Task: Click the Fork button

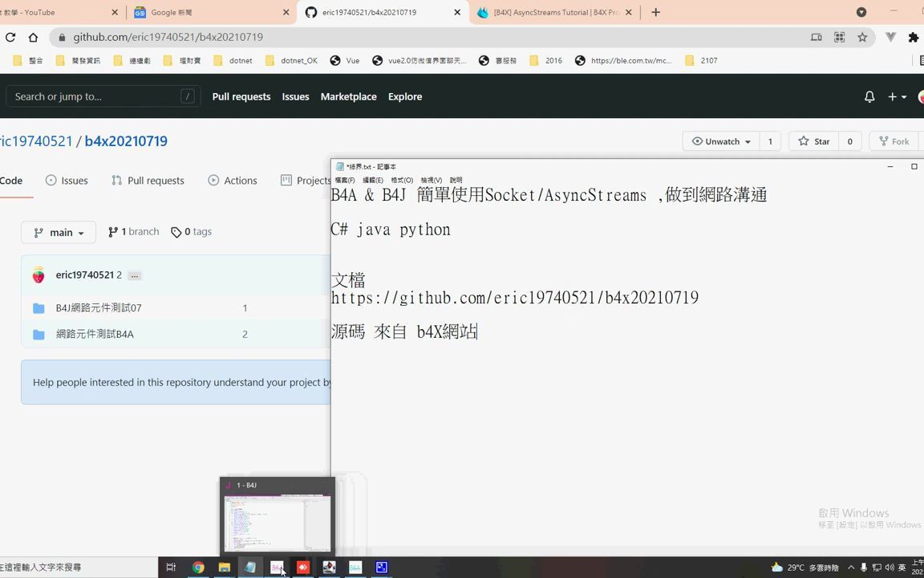Action: tap(894, 141)
